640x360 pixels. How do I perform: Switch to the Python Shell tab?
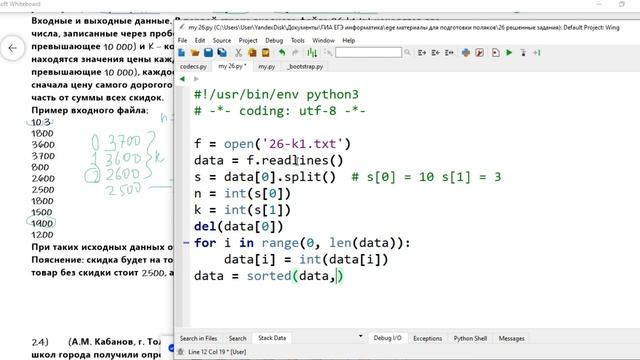point(470,338)
